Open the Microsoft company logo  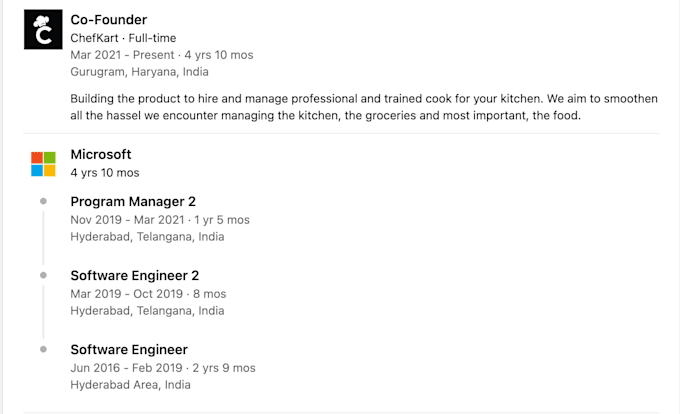coord(43,164)
